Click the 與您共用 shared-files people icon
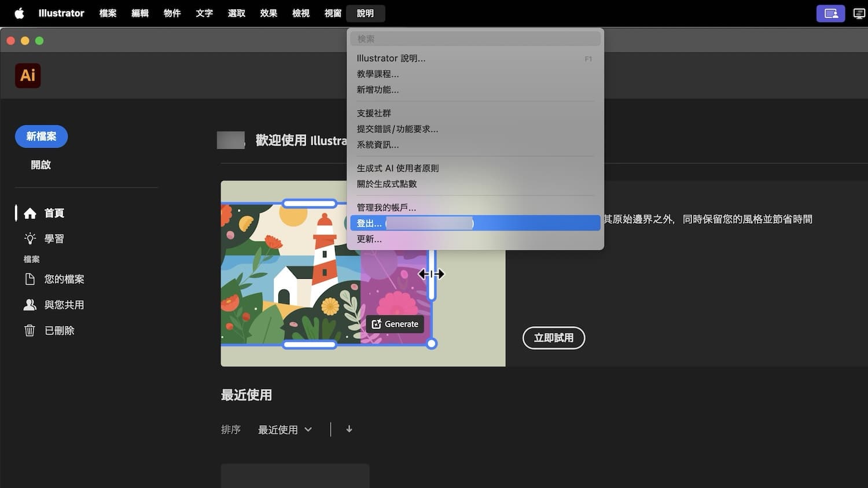The image size is (868, 488). pos(30,304)
